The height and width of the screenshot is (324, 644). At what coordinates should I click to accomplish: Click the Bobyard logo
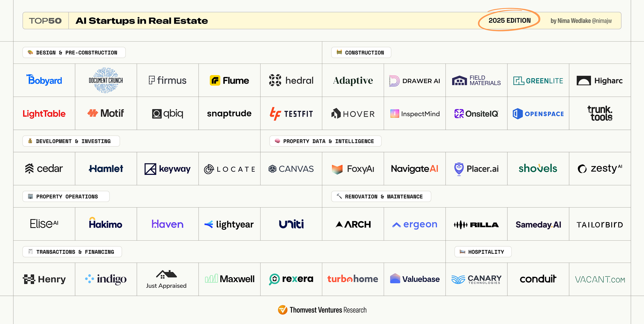point(44,80)
